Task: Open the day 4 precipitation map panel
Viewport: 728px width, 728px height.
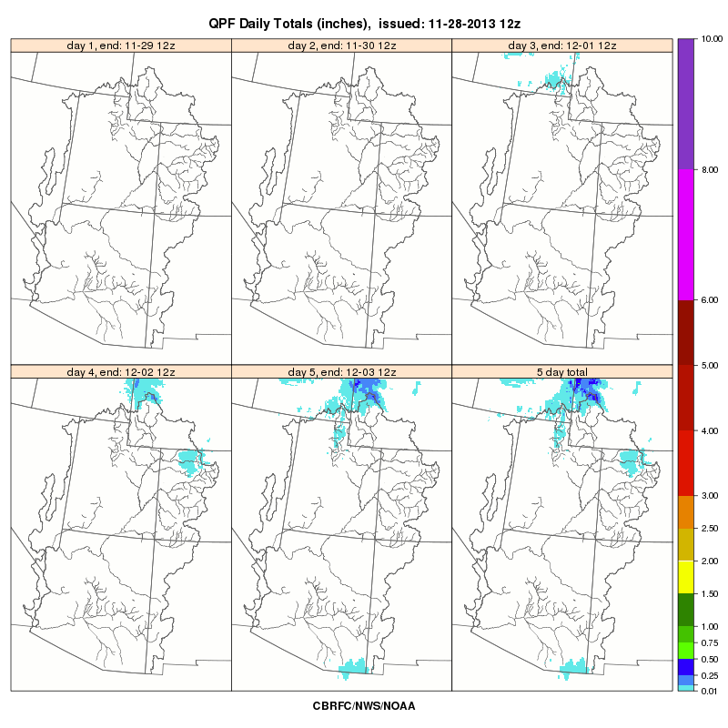Action: pyautogui.click(x=121, y=534)
